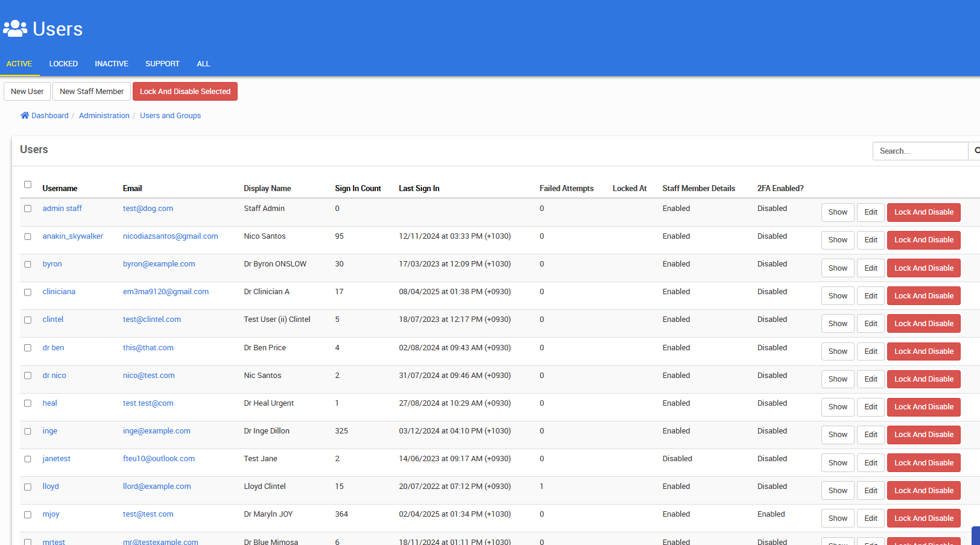This screenshot has width=980, height=545.
Task: Lock And Disable the admin staff user
Action: [x=924, y=212]
